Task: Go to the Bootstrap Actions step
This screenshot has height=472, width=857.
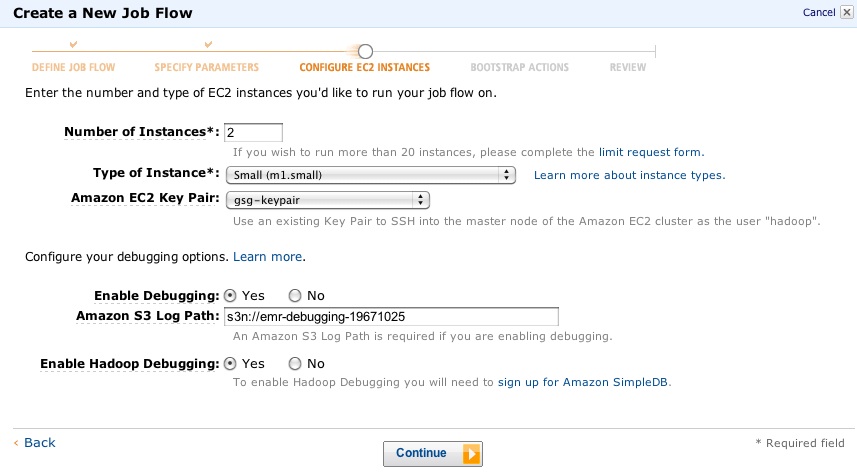Action: pos(519,68)
